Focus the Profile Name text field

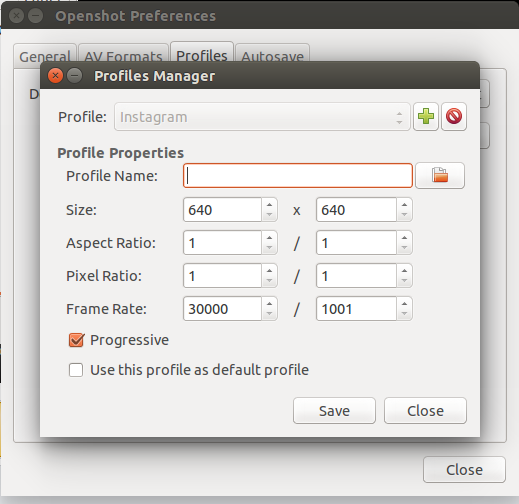(298, 175)
